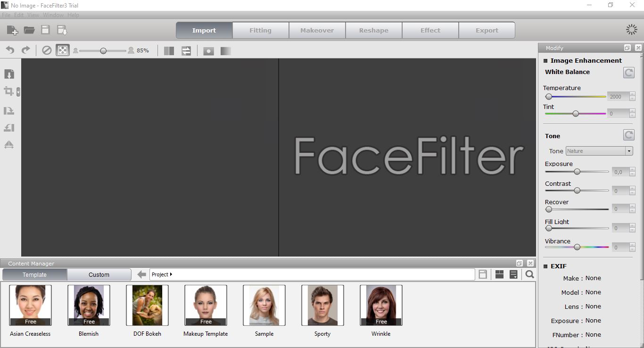The width and height of the screenshot is (644, 348).
Task: Flip image horizontally icon
Action: (9, 144)
